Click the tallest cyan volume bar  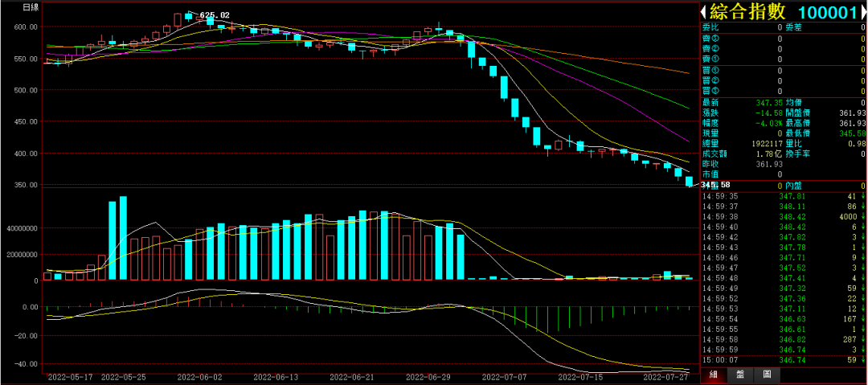(123, 238)
